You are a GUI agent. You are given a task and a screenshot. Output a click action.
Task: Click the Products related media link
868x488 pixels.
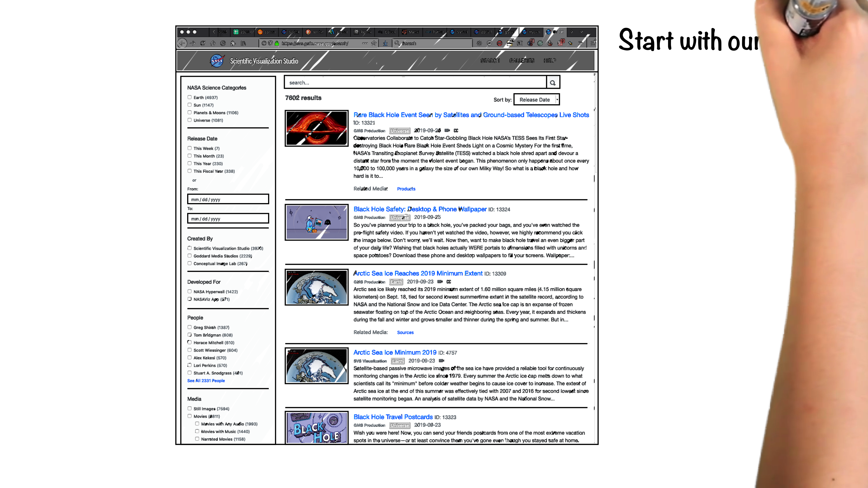point(406,189)
